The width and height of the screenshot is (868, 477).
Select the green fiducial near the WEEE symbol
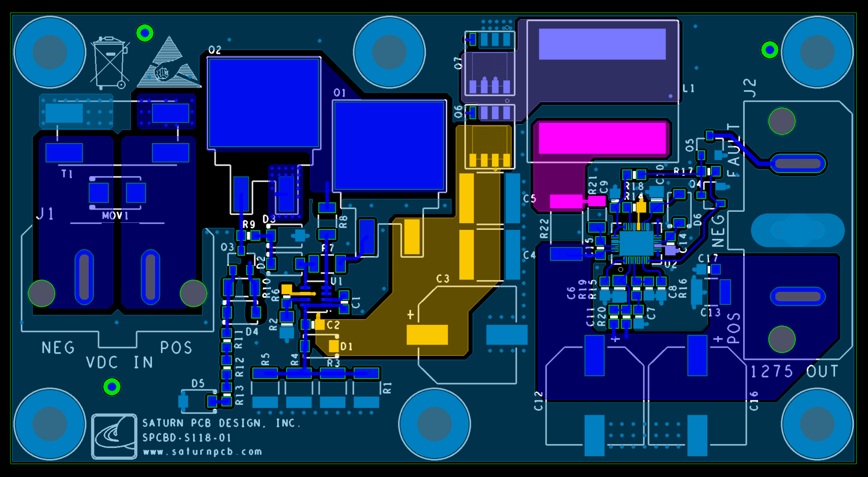pos(145,33)
